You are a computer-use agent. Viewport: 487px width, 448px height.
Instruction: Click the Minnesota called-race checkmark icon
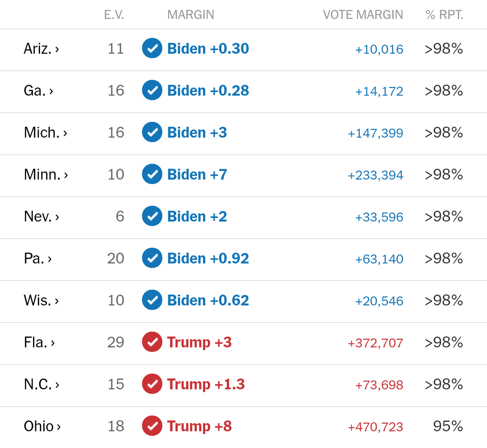coord(152,174)
